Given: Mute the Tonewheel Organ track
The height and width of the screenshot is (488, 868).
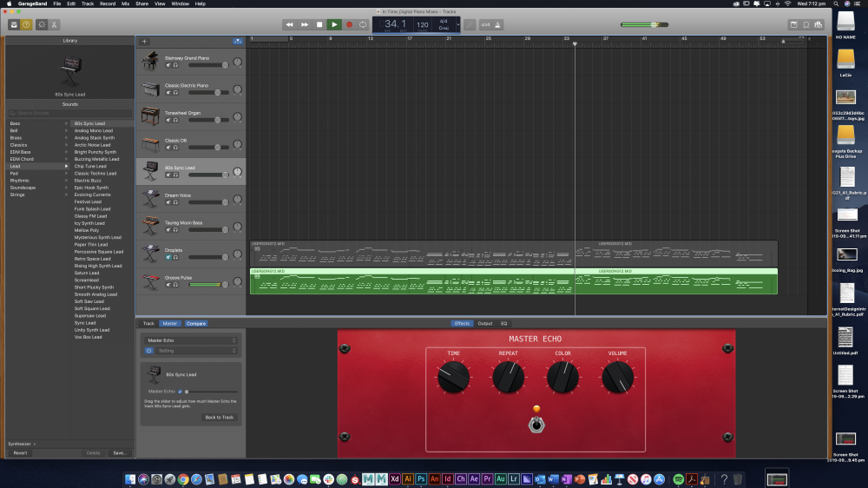Looking at the screenshot, I should point(168,120).
